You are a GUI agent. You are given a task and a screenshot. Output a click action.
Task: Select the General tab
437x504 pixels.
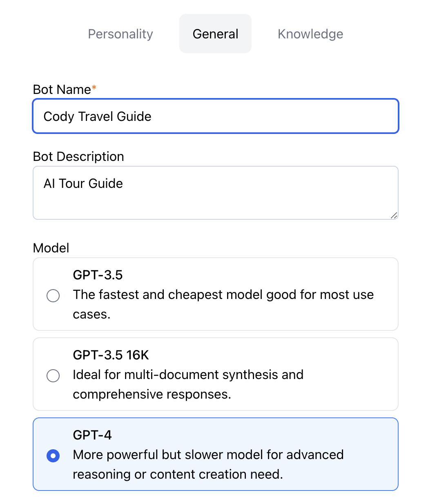pyautogui.click(x=215, y=34)
